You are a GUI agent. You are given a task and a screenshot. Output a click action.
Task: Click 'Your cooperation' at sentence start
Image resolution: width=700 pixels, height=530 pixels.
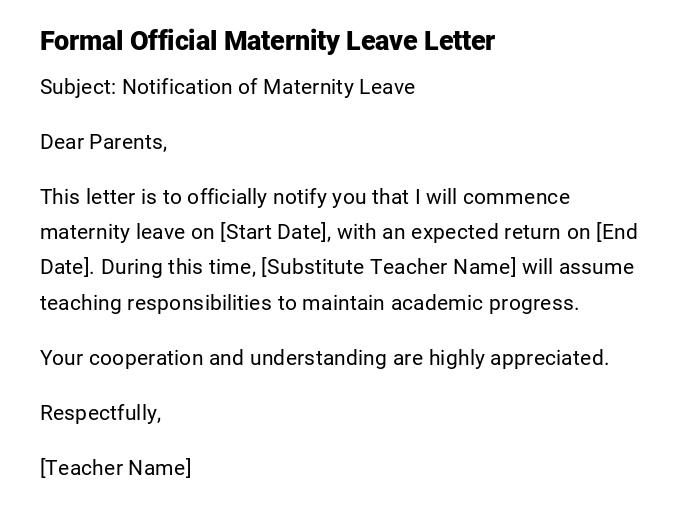click(x=113, y=358)
